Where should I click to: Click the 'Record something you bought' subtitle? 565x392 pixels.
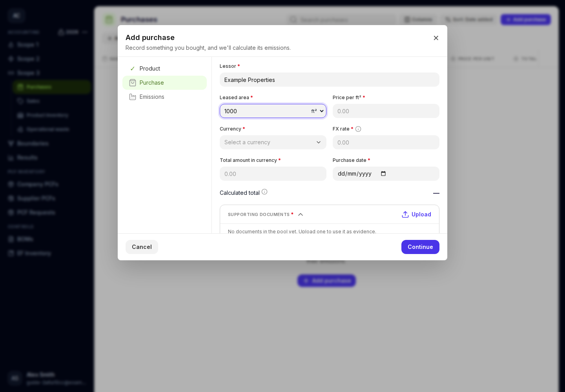tap(208, 48)
